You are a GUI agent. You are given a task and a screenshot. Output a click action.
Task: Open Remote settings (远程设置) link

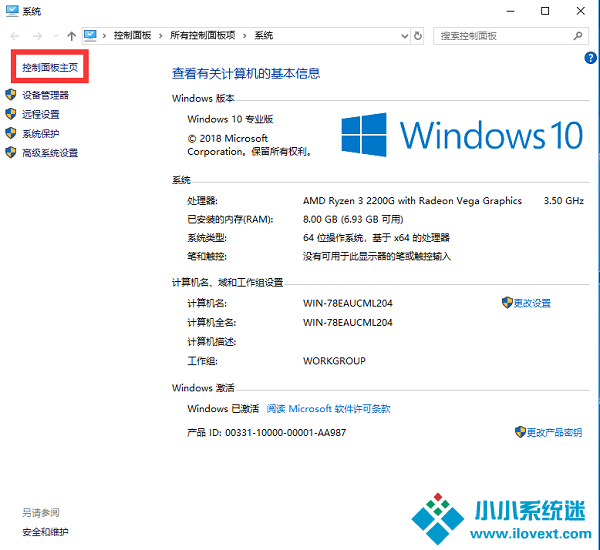coord(41,114)
